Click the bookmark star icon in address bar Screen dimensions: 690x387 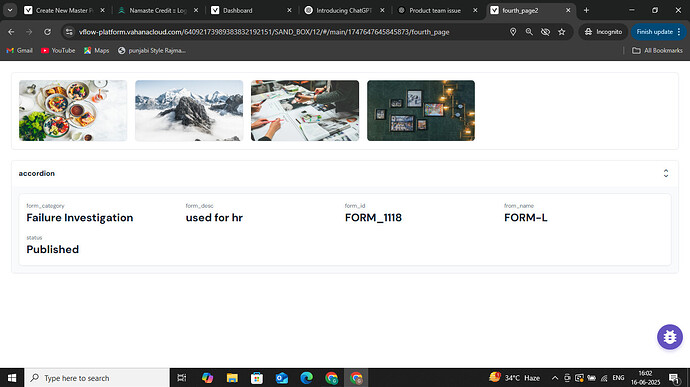point(562,32)
